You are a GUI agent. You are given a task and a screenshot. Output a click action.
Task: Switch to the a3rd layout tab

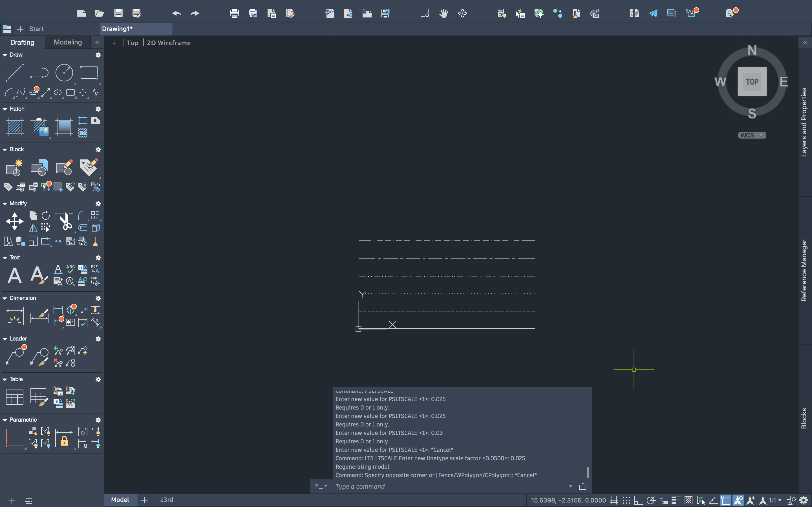pos(166,500)
